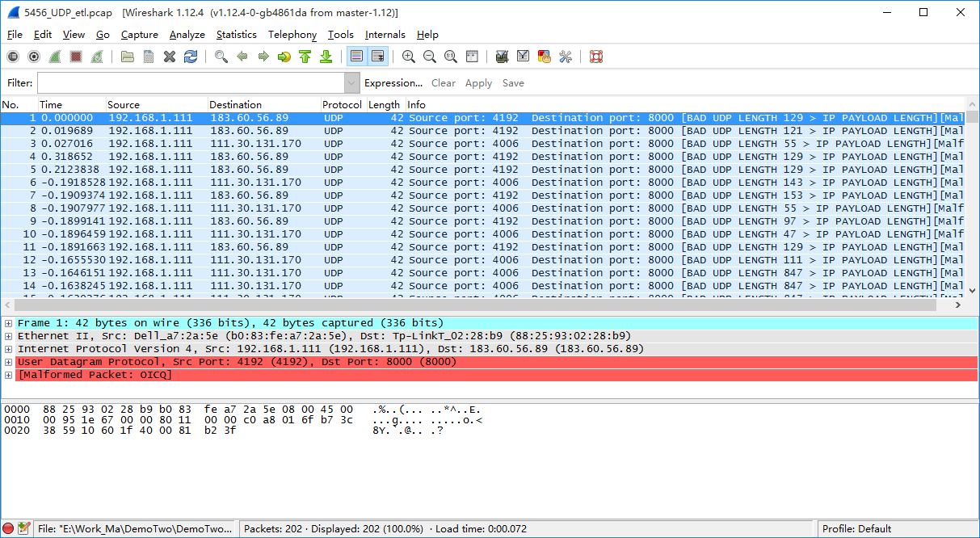980x538 pixels.
Task: Open the Analyze menu
Action: 187,35
